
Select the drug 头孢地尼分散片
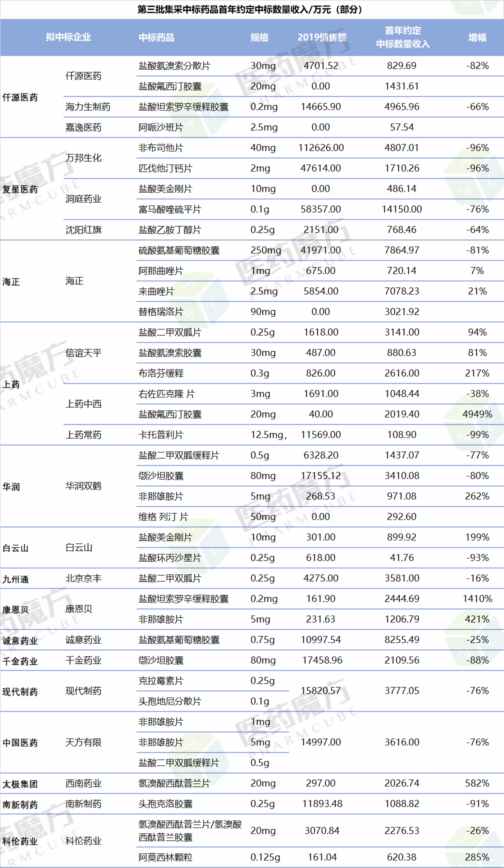click(x=170, y=701)
